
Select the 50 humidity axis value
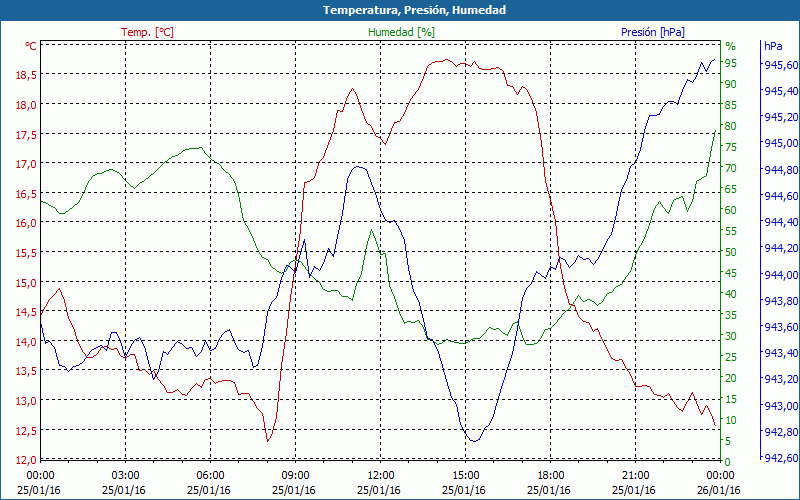coord(731,252)
